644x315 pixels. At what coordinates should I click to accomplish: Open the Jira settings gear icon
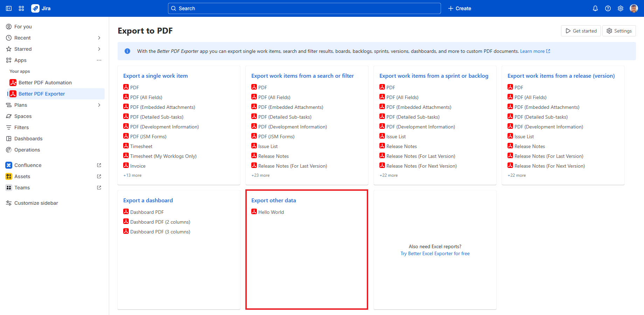pos(620,8)
